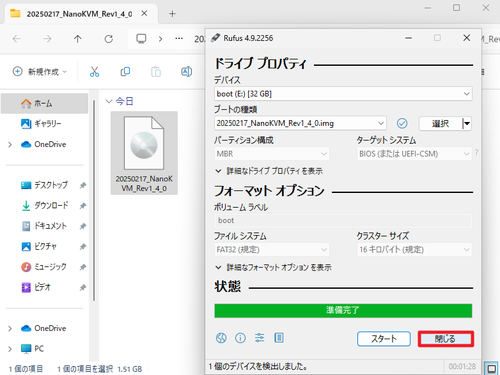Click the elapsed time 00:01:28
Image resolution: width=500 pixels, height=375 pixels.
pos(462,367)
